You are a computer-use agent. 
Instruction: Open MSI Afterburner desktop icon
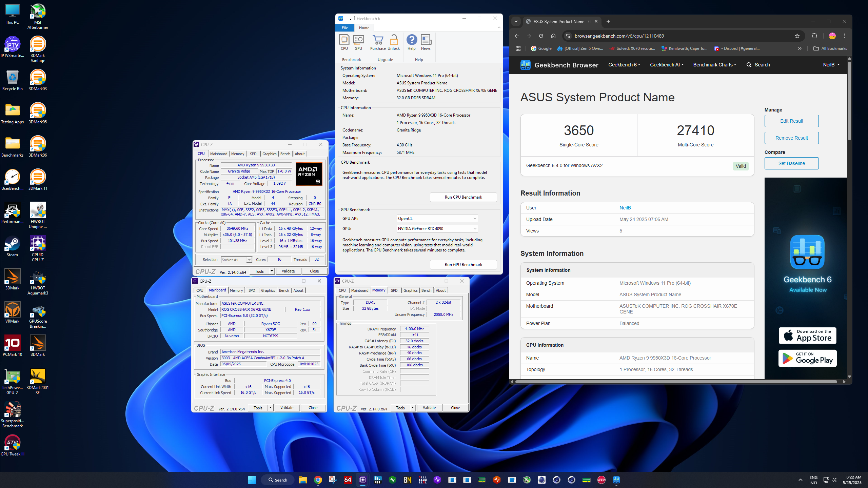click(38, 16)
